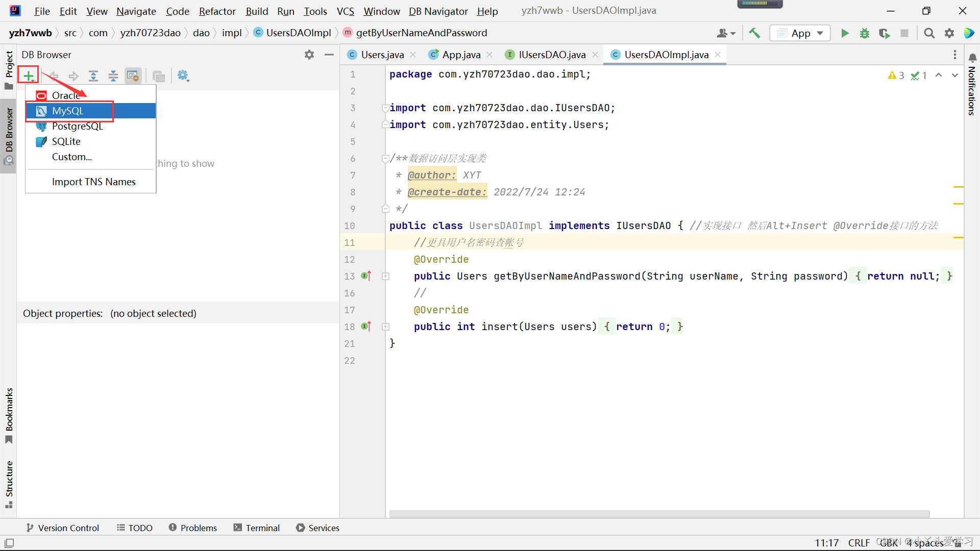Click the CRLF line separator selector
The image size is (980, 551).
tap(859, 543)
